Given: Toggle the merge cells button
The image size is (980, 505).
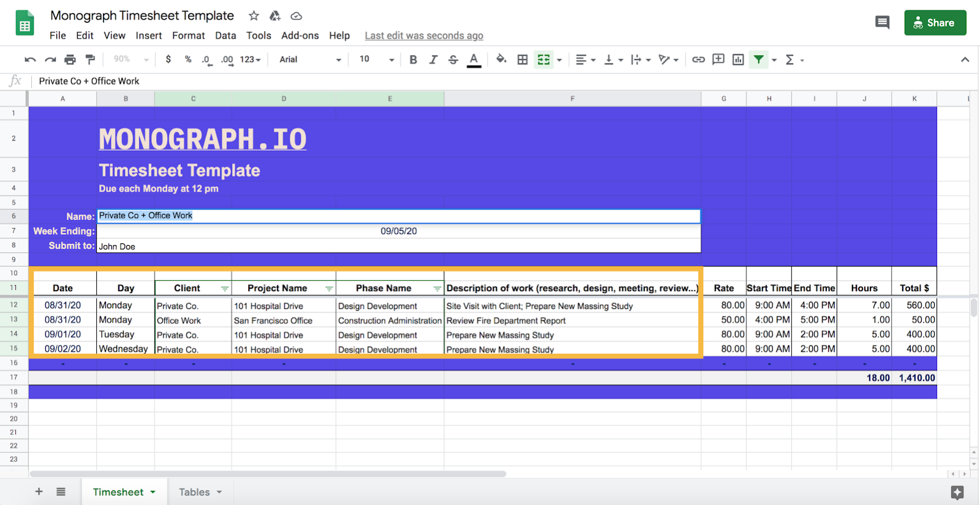Looking at the screenshot, I should point(543,59).
